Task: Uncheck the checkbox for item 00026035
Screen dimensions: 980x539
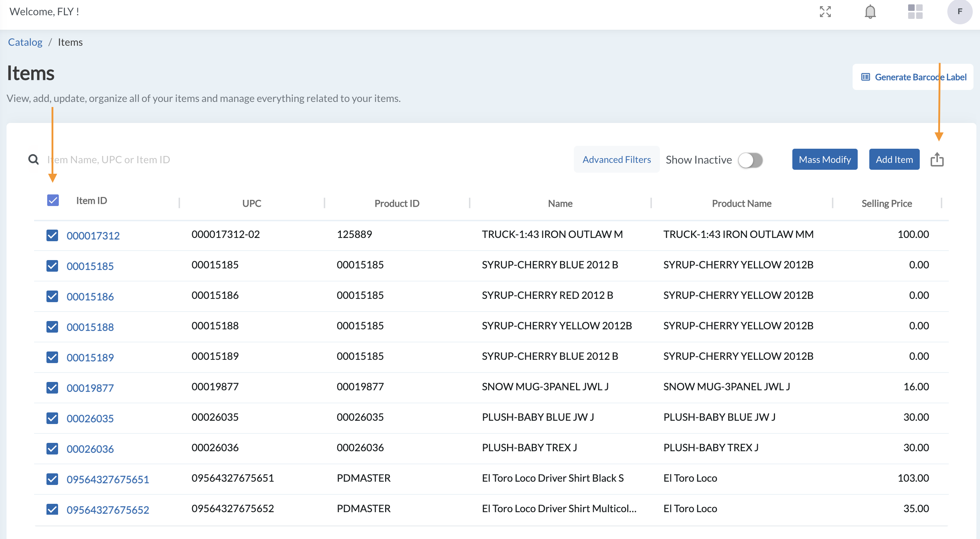Action: (52, 418)
